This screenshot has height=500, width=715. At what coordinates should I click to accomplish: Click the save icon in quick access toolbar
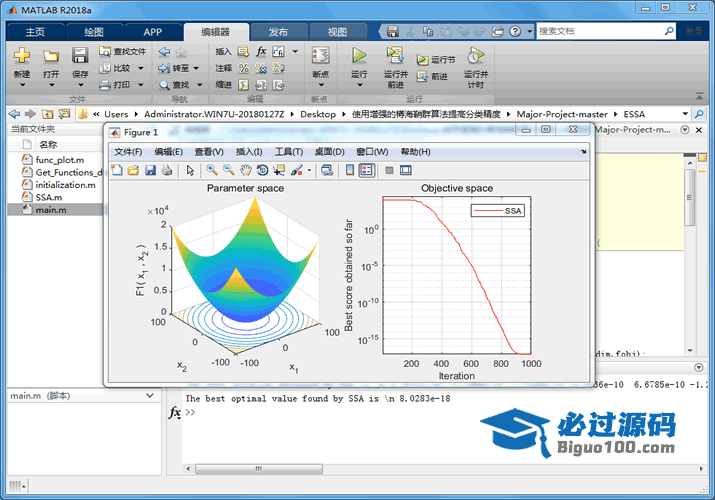tap(393, 31)
